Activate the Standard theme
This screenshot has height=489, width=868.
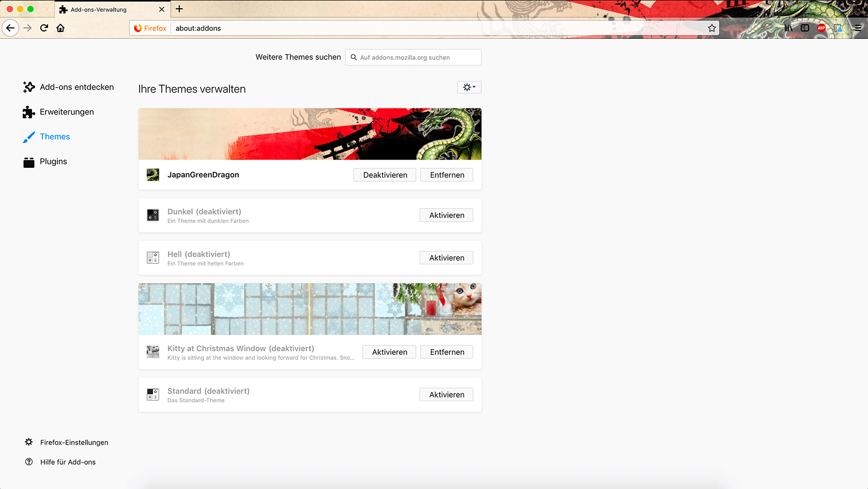446,395
